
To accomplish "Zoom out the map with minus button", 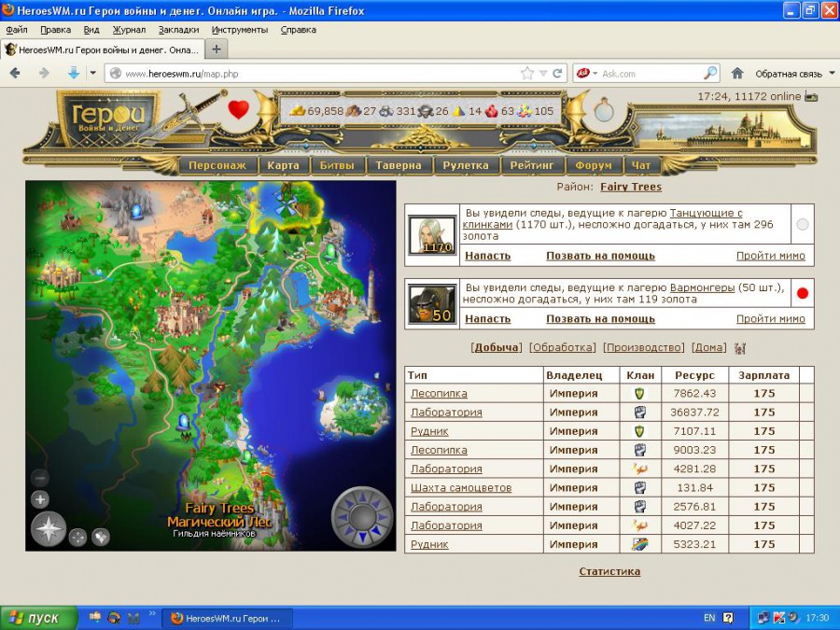I will coord(40,478).
